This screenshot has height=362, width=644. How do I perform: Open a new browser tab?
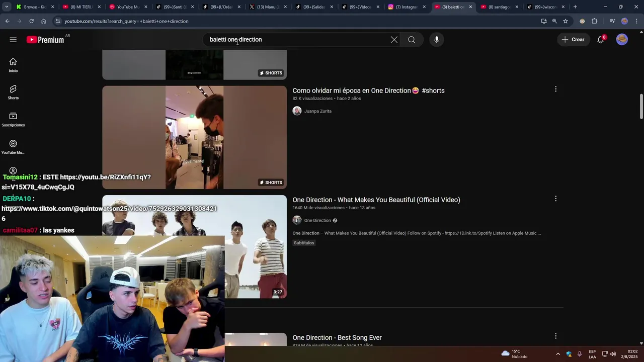coord(575,7)
